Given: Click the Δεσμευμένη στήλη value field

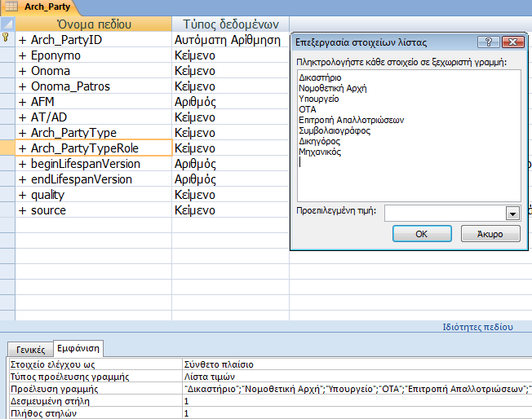Looking at the screenshot, I should tap(357, 401).
